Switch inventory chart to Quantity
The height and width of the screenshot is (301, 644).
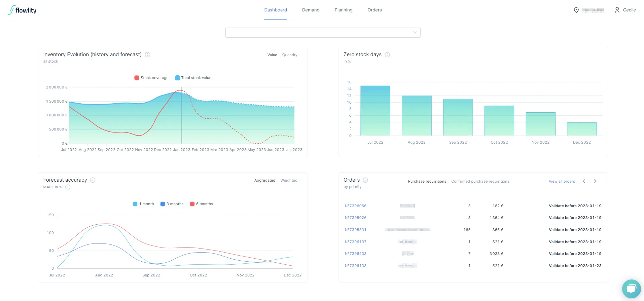[290, 55]
